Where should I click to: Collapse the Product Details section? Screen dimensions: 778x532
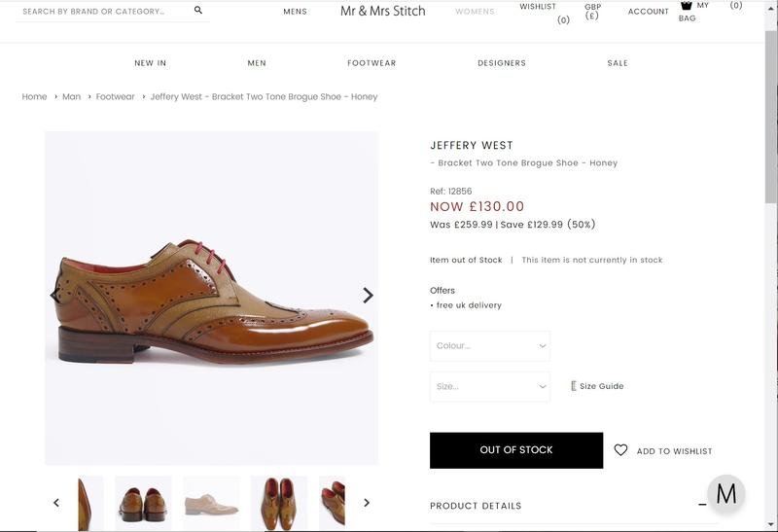coord(702,506)
